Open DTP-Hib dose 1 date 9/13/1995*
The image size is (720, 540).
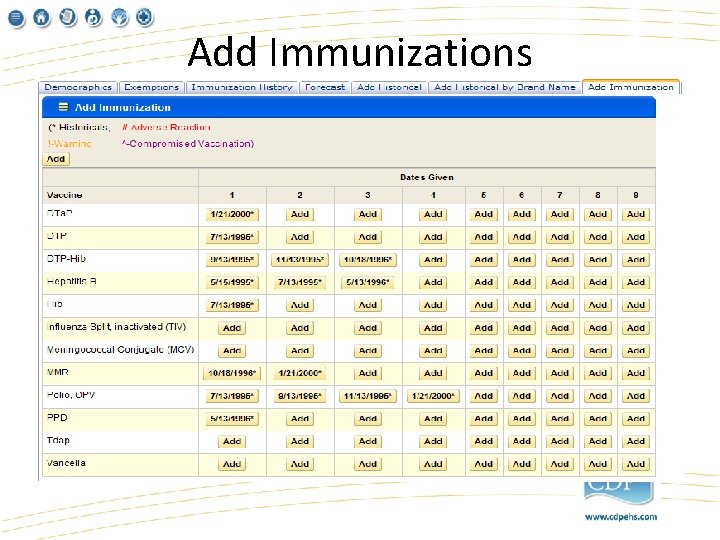pyautogui.click(x=232, y=260)
